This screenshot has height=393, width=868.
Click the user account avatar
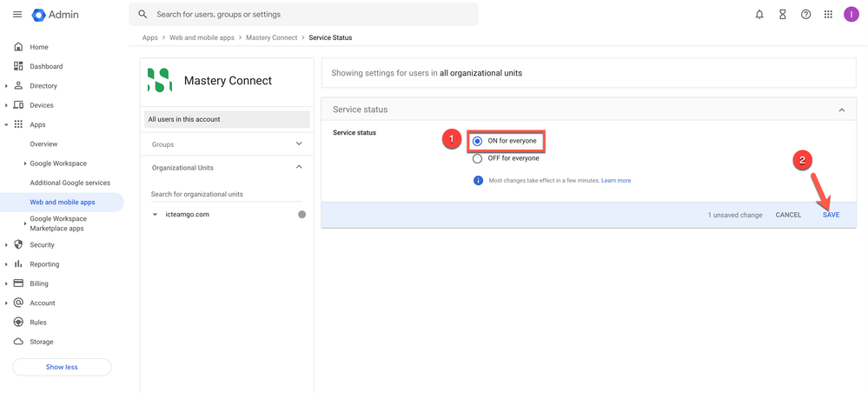click(x=851, y=15)
